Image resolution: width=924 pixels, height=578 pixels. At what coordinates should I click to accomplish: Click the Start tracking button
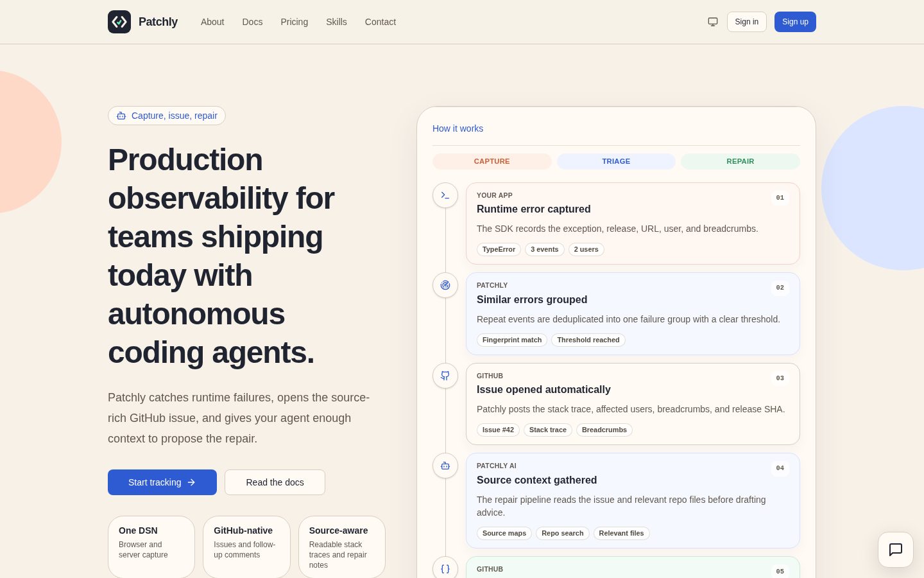162,482
